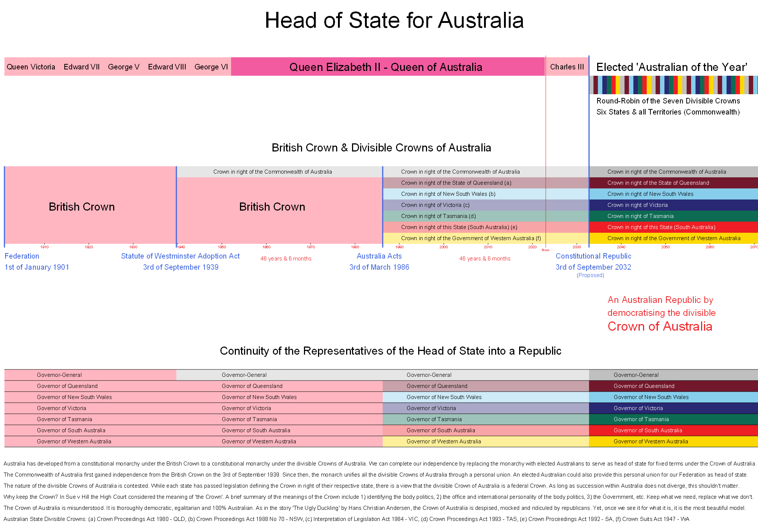Screen dimensions: 758x532
Task: Select Crown in right of Victoria (c) bar
Action: coord(435,205)
